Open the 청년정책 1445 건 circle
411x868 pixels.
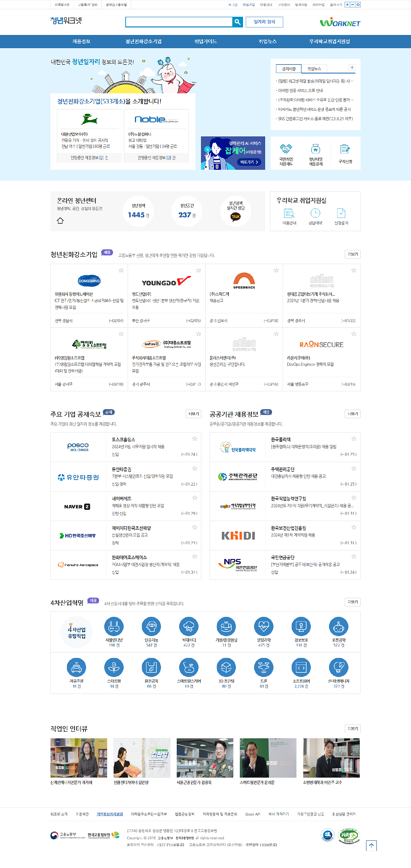point(138,211)
